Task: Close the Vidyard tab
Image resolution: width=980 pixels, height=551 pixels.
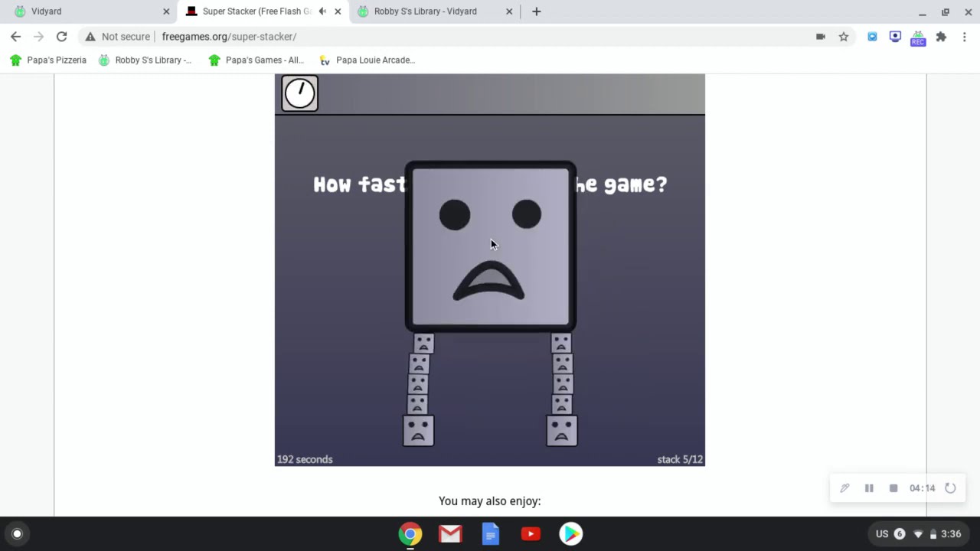Action: (x=166, y=11)
